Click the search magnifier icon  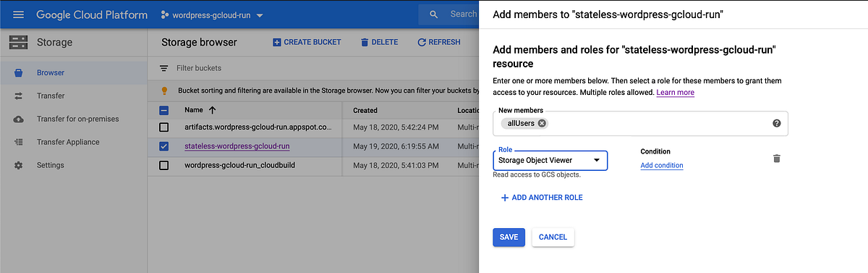(434, 14)
